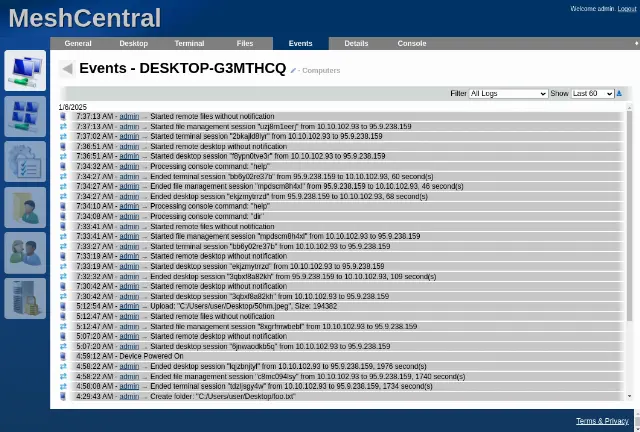Viewport: 640px width, 432px height.
Task: Click admin link on 5:12:54 AM Upload row
Action: click(x=129, y=306)
